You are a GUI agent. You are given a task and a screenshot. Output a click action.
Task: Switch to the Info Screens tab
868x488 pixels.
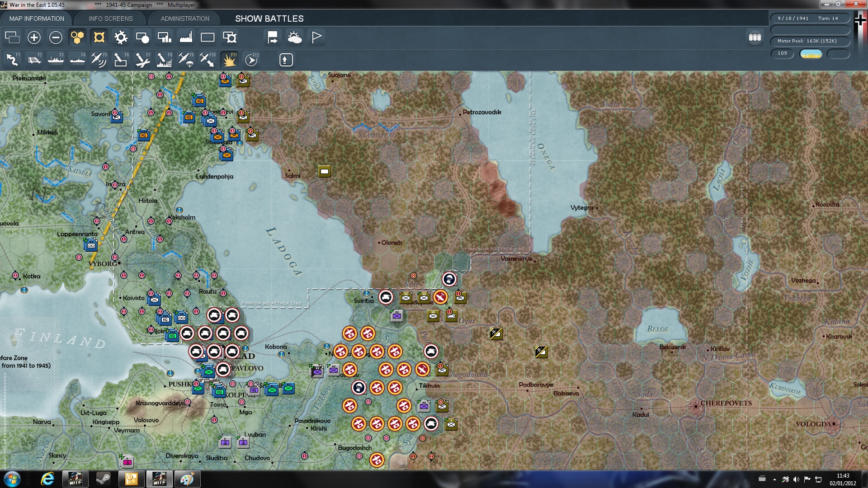pyautogui.click(x=111, y=19)
